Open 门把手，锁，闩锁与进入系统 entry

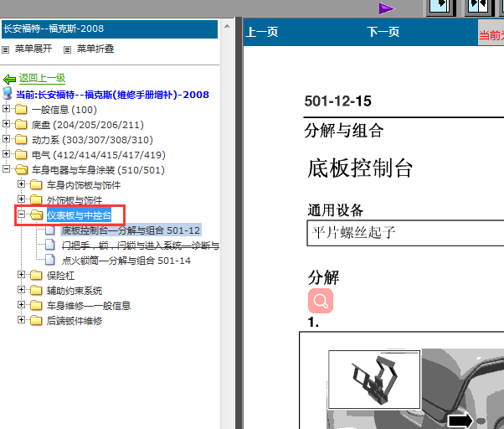141,246
